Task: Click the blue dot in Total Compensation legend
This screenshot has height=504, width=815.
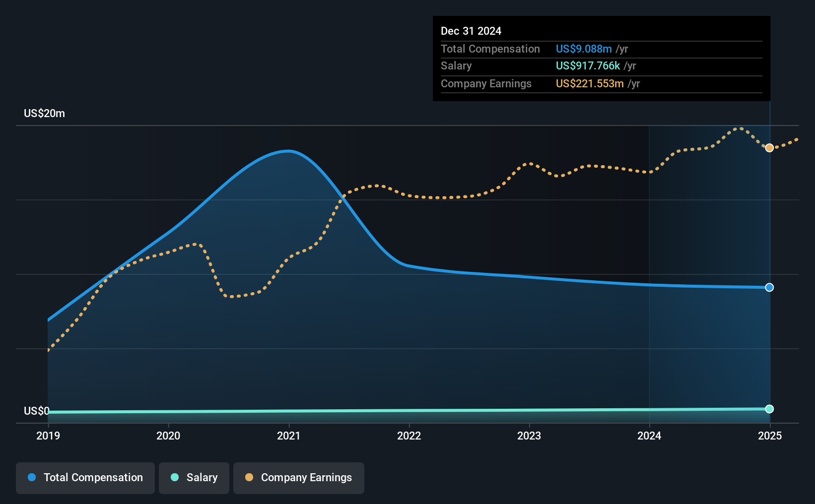Action: pyautogui.click(x=32, y=477)
